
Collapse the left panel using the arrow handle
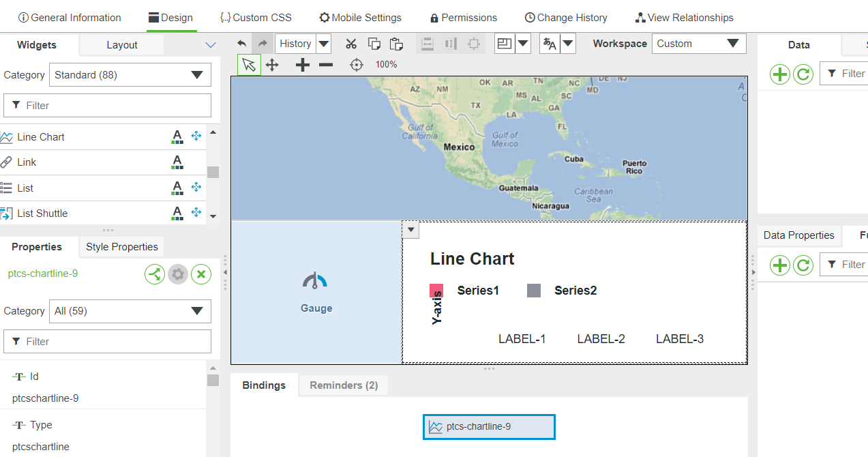point(225,273)
